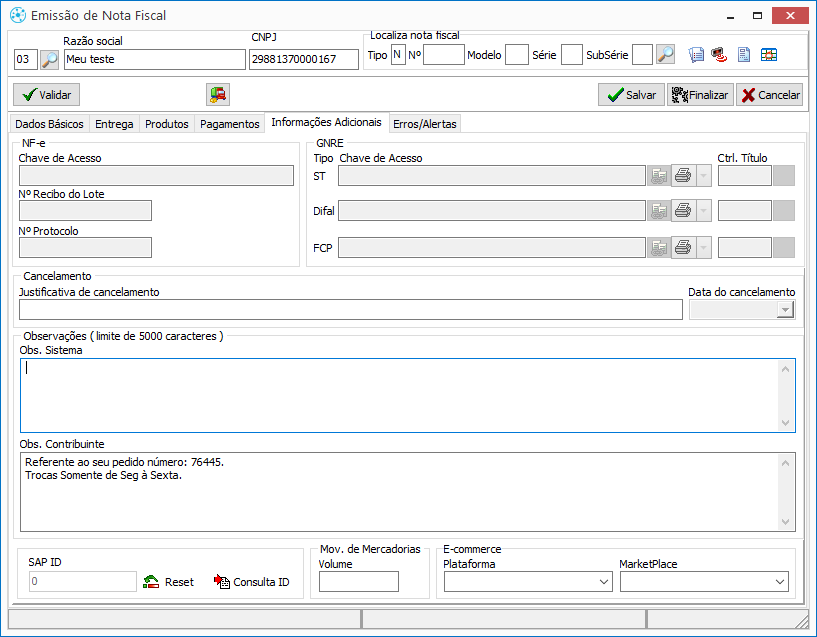Focus the company code field showing 03
This screenshot has width=817, height=637.
(26, 59)
